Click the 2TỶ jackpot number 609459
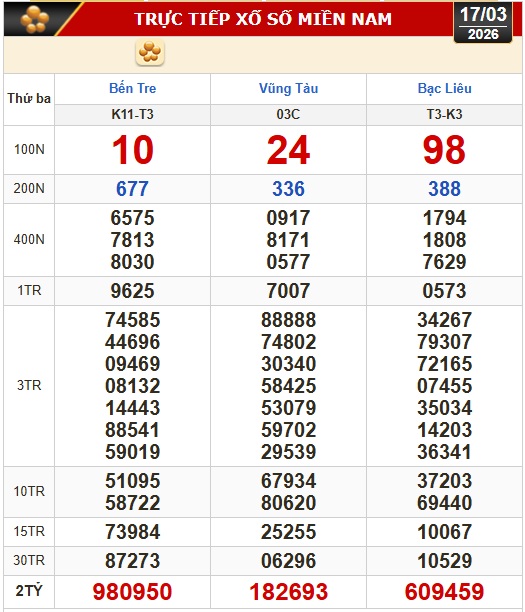The height and width of the screenshot is (612, 525). point(445,591)
